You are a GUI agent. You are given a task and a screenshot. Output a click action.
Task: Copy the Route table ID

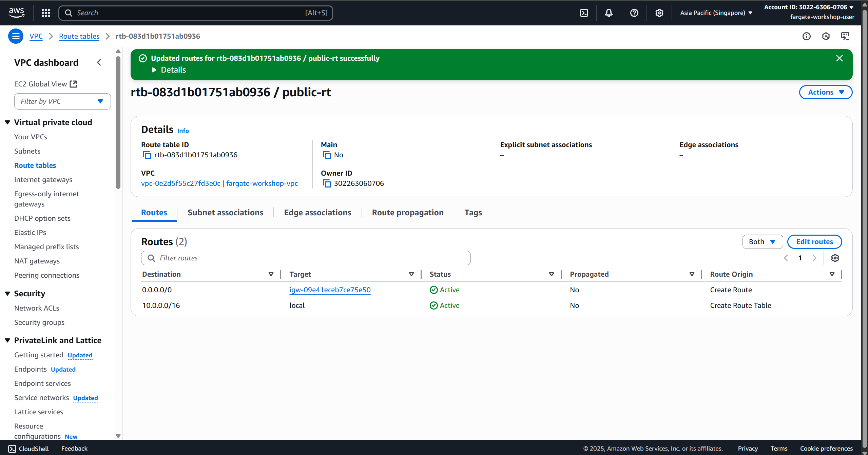147,155
